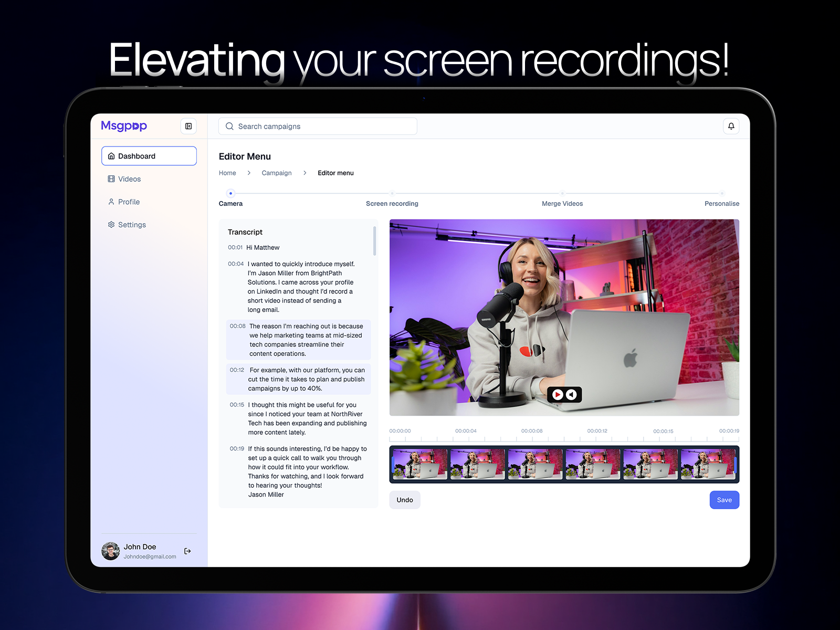The height and width of the screenshot is (630, 840).
Task: Select the first timeline clip thumbnail
Action: click(420, 464)
